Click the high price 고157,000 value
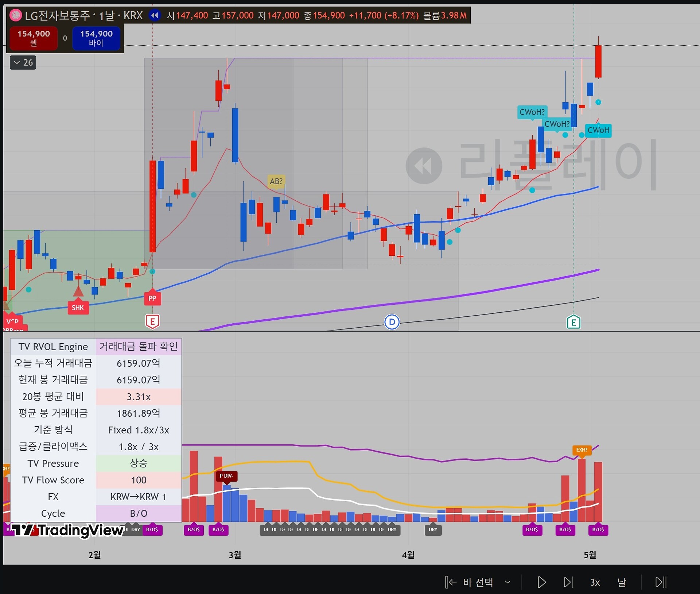 click(233, 15)
